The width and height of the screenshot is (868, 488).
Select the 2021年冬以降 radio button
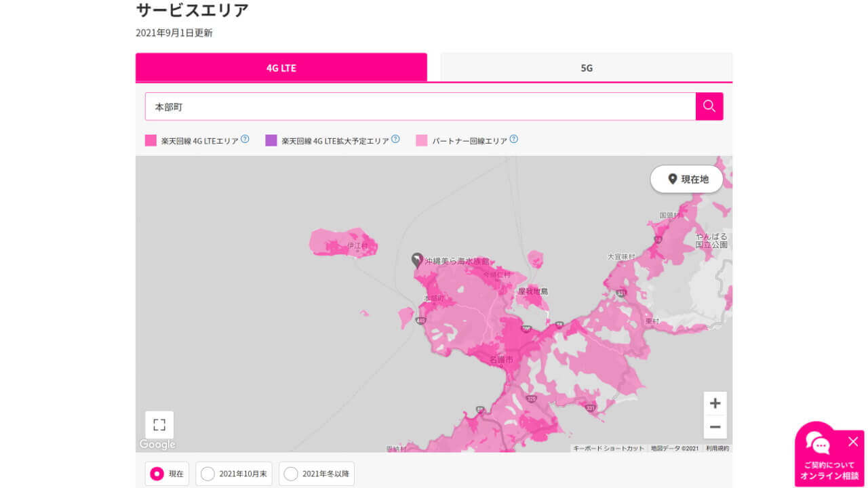tap(290, 474)
